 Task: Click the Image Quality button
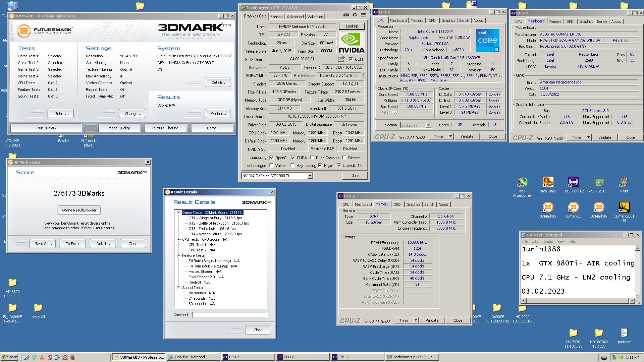click(x=120, y=128)
